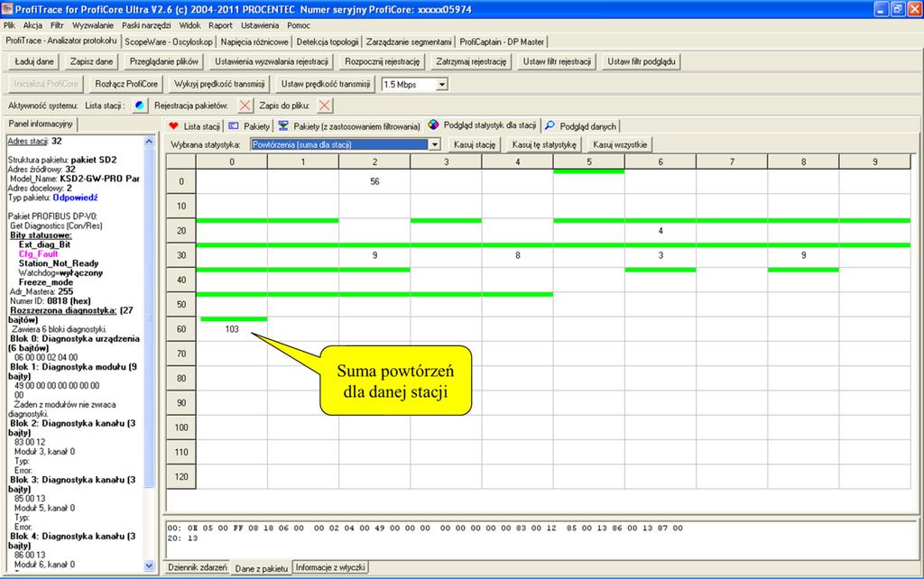
Task: Click station cell showing value 56
Action: point(374,181)
